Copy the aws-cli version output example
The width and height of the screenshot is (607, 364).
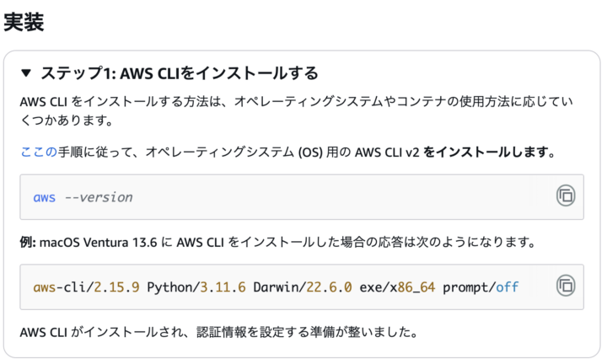pyautogui.click(x=565, y=286)
